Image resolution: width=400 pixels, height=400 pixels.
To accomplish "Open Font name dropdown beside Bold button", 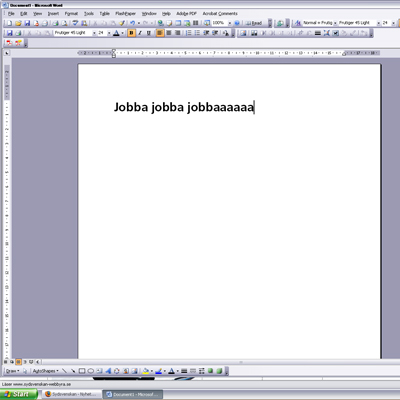I will pos(94,33).
